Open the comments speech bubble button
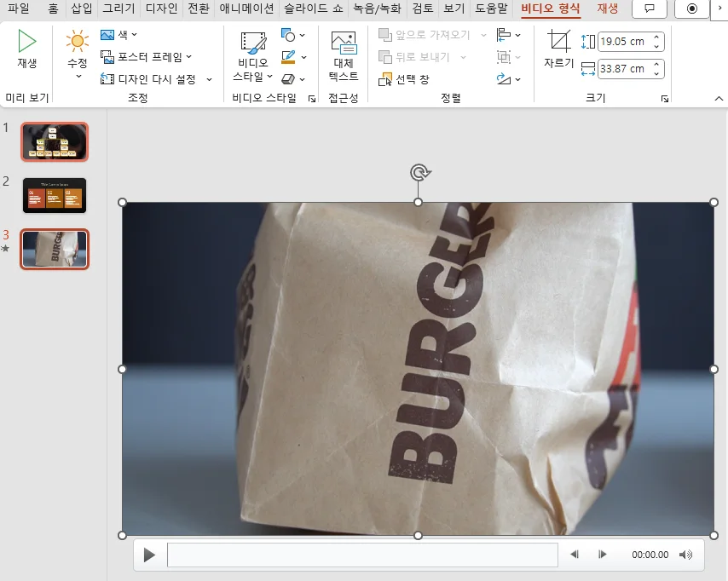 pyautogui.click(x=650, y=9)
